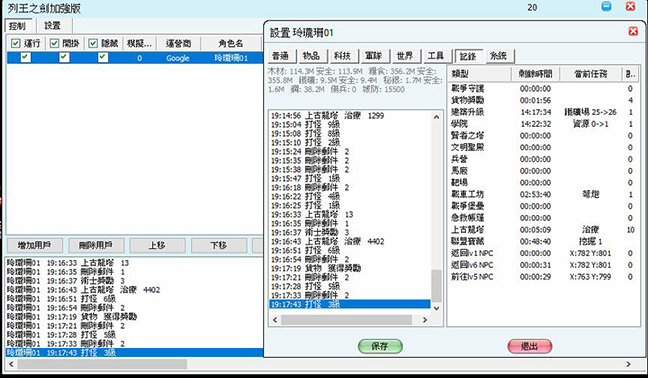Toggle the 隱藏 header checkbox
Viewport: 648px width, 378px height.
point(93,43)
